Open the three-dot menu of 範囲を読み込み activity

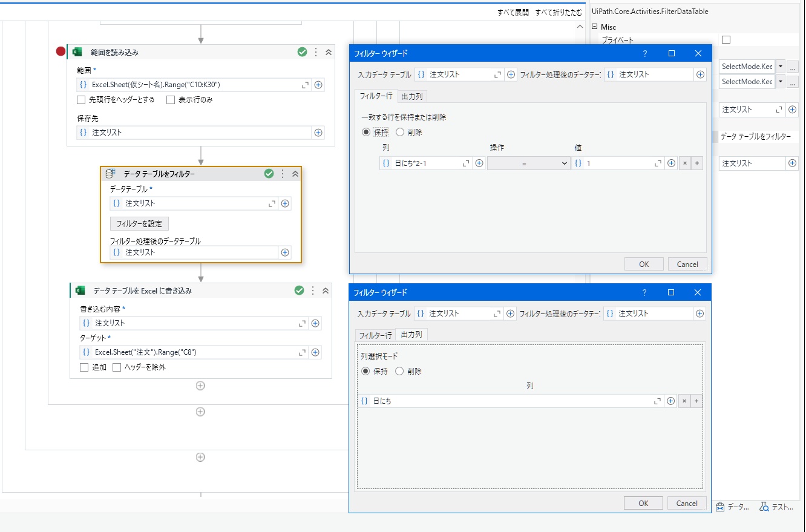coord(315,52)
